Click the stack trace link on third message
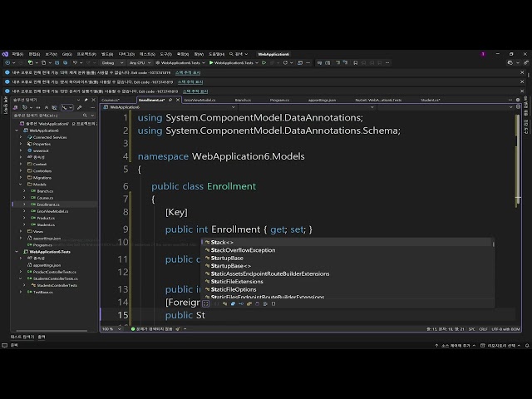The width and height of the screenshot is (532, 399). pyautogui.click(x=195, y=91)
